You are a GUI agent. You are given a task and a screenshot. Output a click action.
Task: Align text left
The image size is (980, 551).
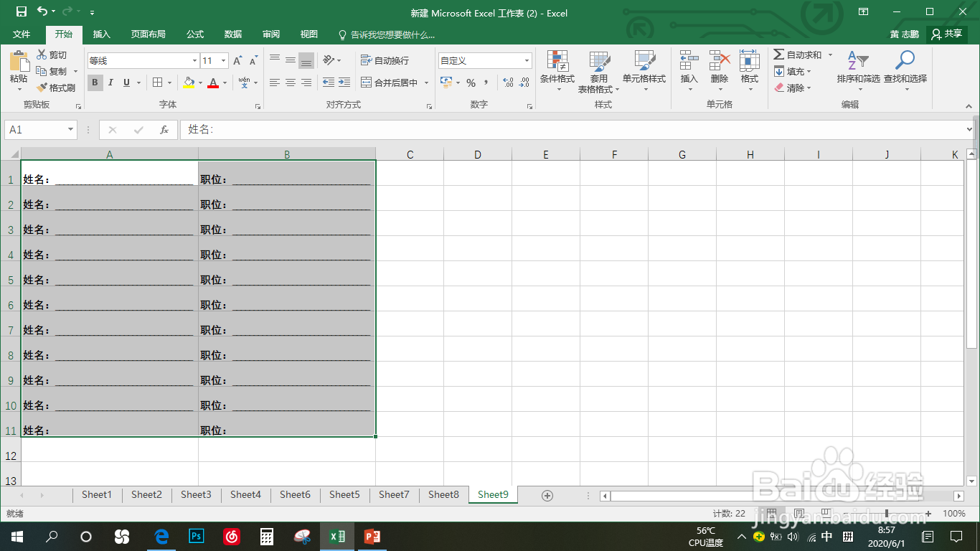(275, 83)
